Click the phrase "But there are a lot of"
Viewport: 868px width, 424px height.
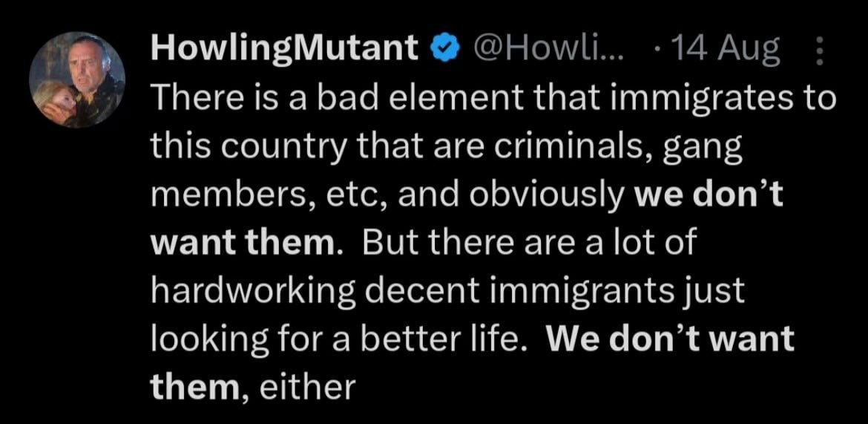(531, 244)
